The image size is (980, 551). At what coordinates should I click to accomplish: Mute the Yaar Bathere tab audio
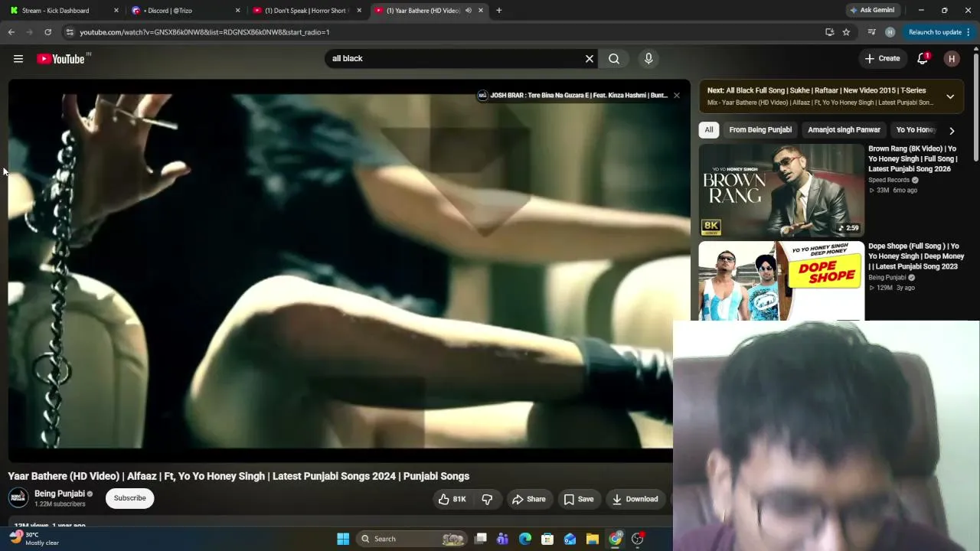pyautogui.click(x=469, y=11)
